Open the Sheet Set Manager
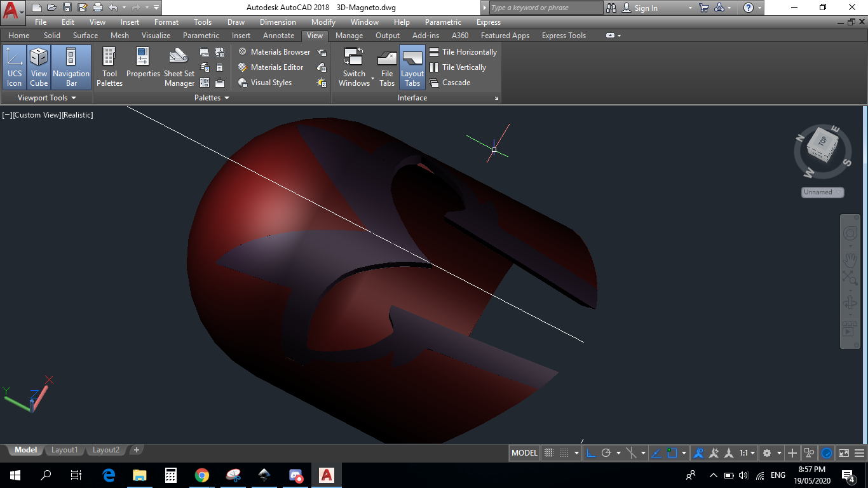The image size is (868, 488). click(x=179, y=67)
